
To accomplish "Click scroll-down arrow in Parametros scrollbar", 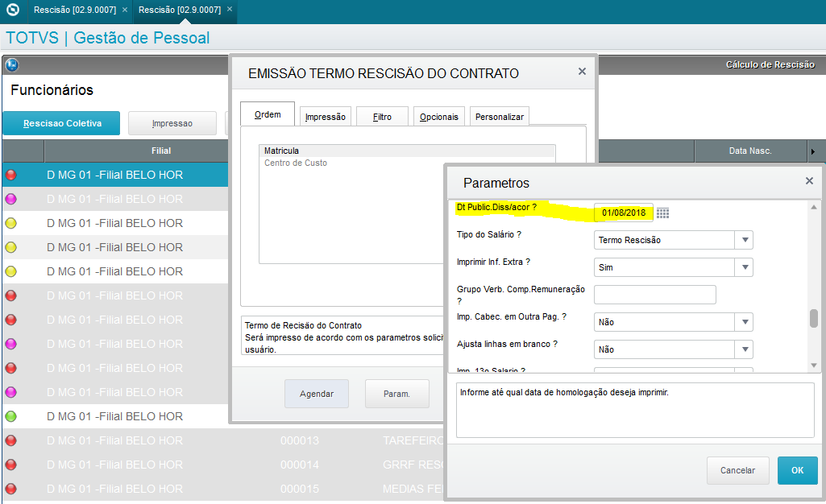I will pos(814,365).
